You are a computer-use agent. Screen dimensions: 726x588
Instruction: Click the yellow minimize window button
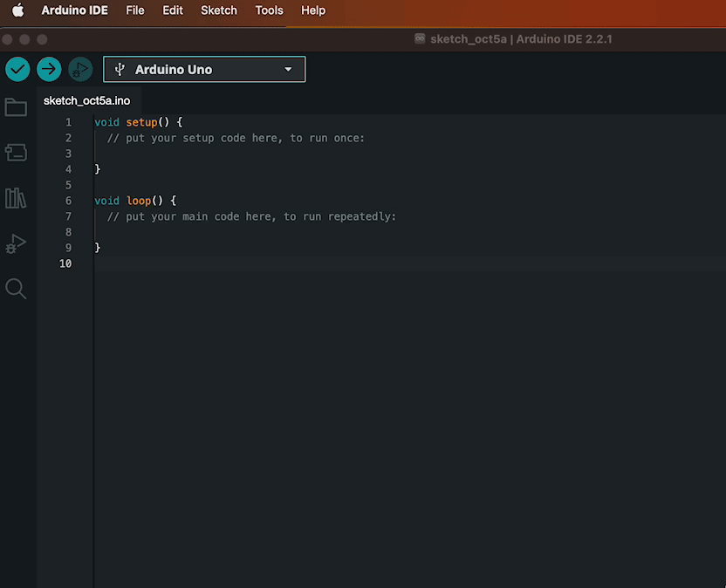pyautogui.click(x=24, y=39)
